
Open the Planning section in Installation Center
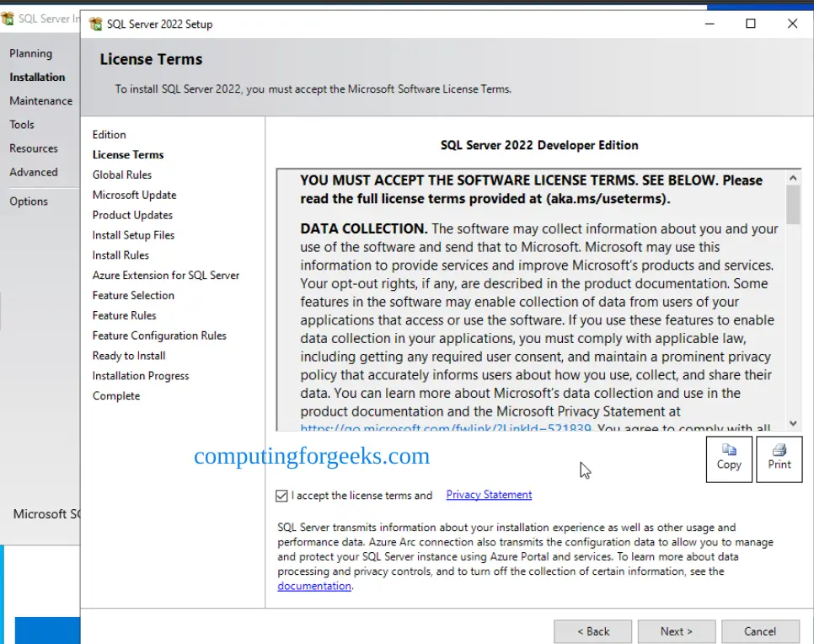pyautogui.click(x=30, y=53)
